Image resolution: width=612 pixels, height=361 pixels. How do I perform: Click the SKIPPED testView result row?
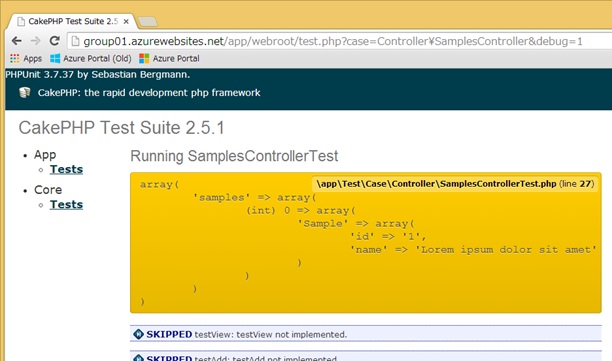click(366, 334)
